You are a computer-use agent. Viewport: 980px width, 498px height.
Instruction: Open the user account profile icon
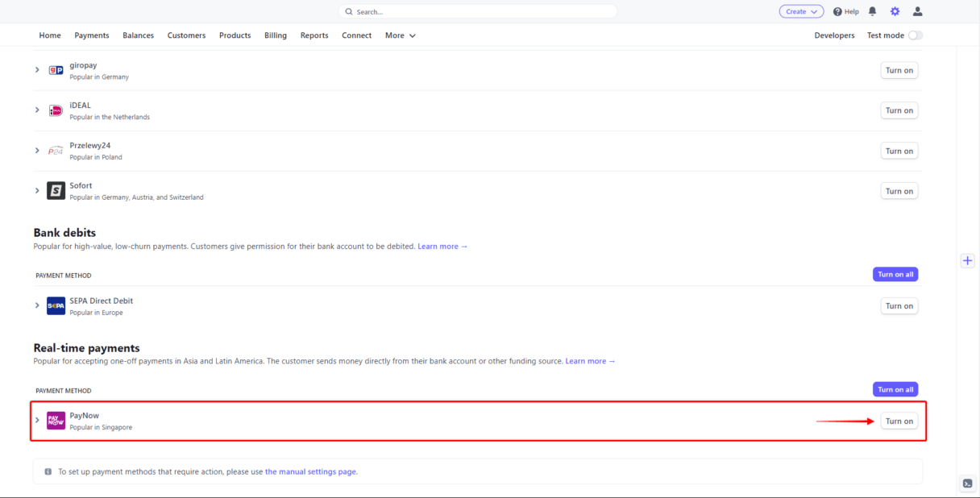pos(917,11)
